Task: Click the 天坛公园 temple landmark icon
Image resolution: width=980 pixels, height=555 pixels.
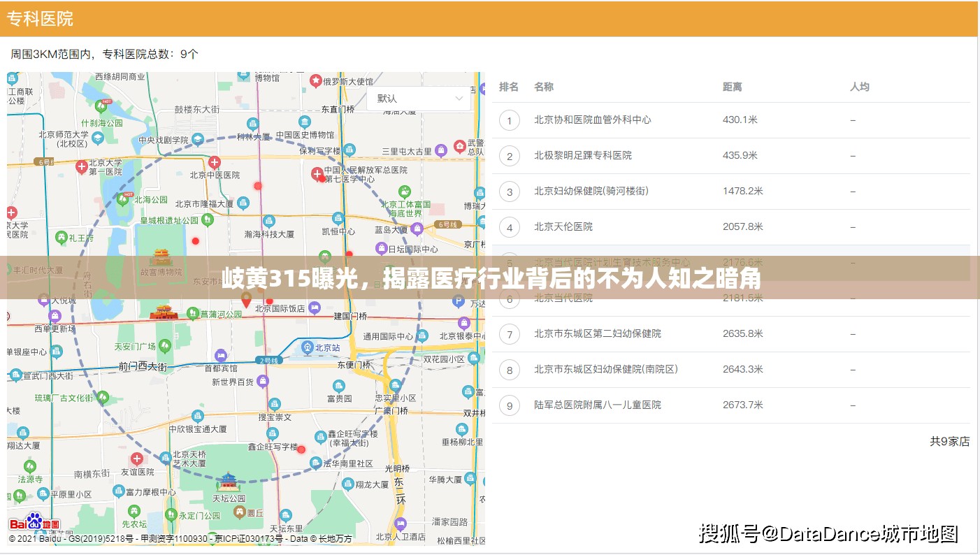Action: point(229,482)
